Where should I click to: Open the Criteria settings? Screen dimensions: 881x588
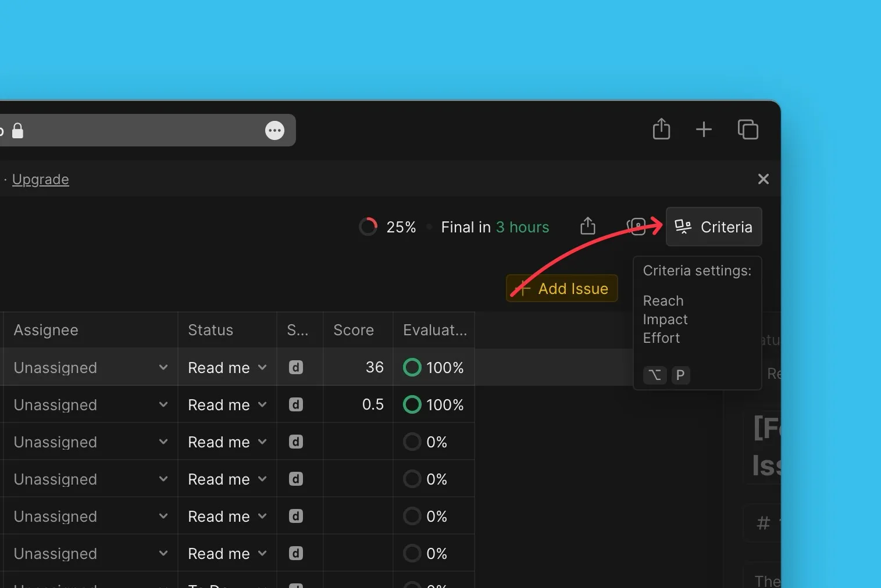click(714, 227)
